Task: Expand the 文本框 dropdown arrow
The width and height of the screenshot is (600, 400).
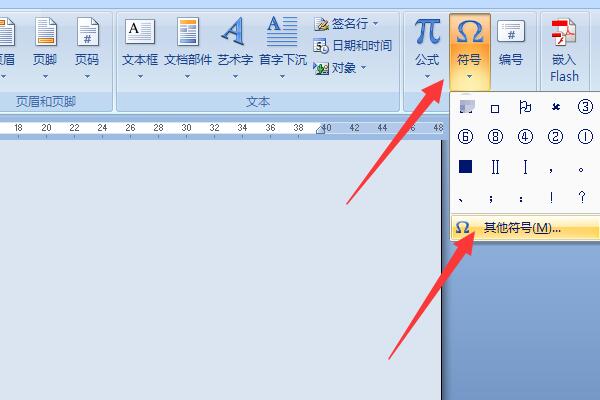Action: [x=140, y=77]
